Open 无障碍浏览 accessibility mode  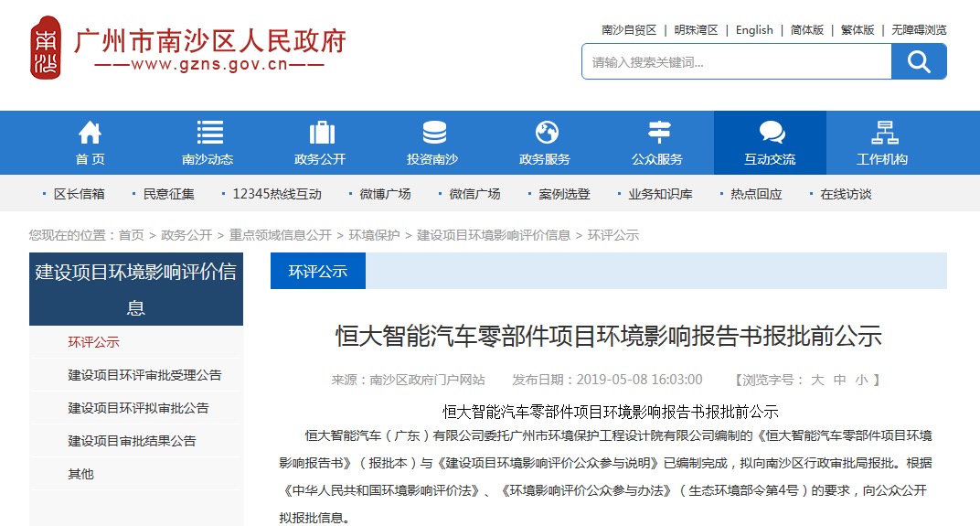(919, 30)
